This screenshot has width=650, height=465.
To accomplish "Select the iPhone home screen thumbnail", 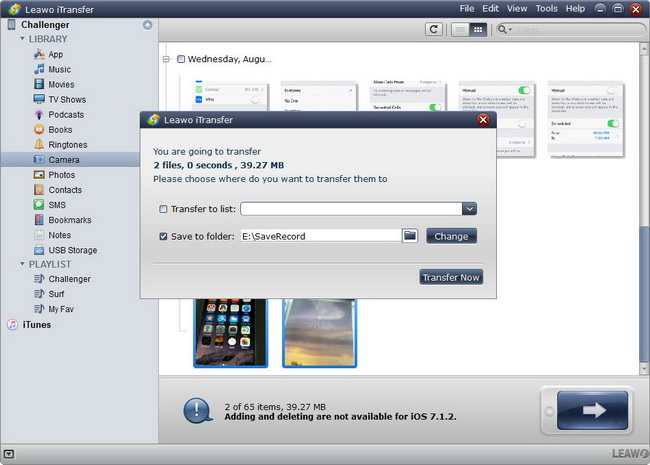I will [x=229, y=330].
